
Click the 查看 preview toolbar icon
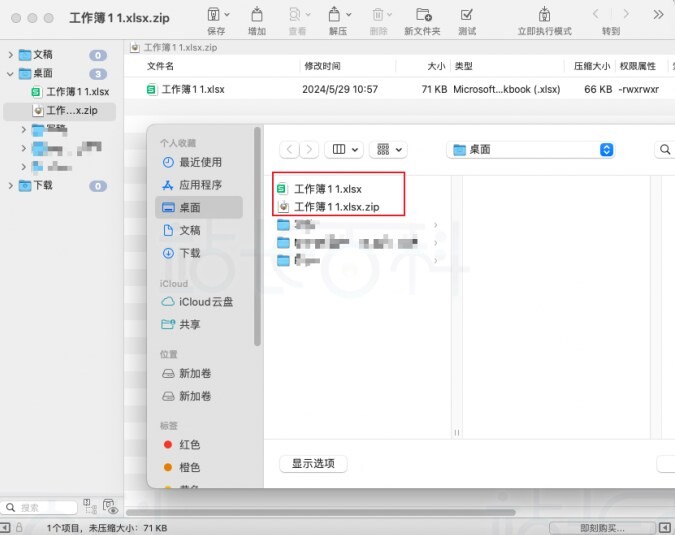[294, 15]
